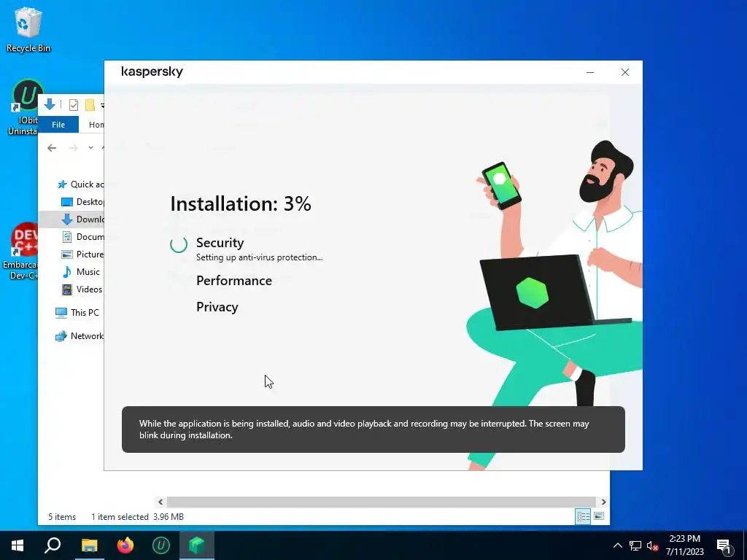Click the New folder icon in Explorer quick access toolbar

90,105
